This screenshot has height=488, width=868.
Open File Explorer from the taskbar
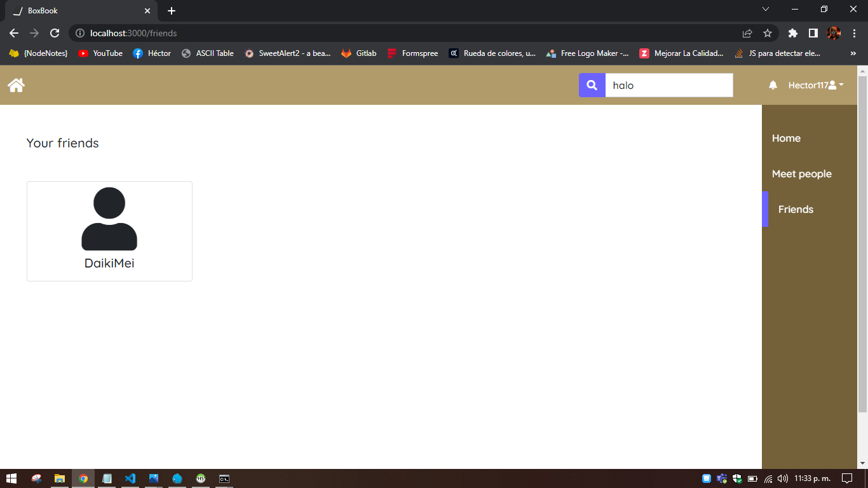[60, 478]
